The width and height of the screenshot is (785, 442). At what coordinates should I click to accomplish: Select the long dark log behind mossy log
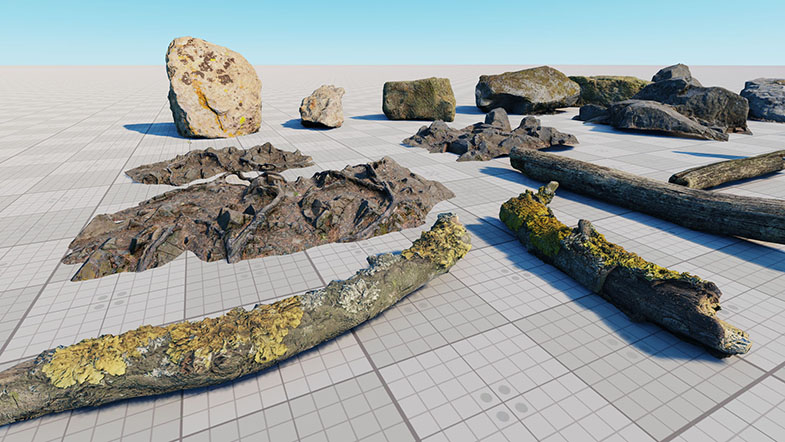point(650,195)
